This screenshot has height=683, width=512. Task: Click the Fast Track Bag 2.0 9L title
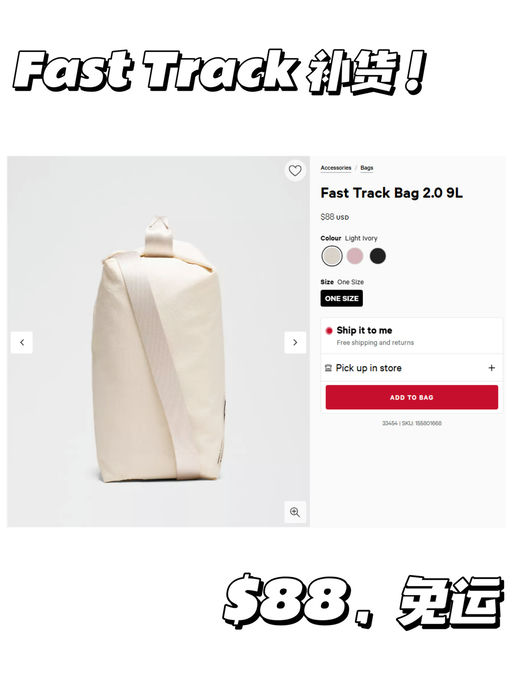coord(392,193)
